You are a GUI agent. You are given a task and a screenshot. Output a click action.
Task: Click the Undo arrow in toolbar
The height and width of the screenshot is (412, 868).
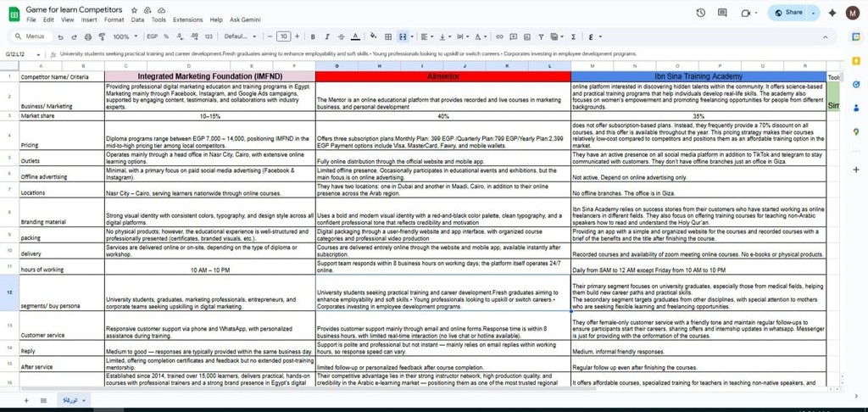point(60,36)
